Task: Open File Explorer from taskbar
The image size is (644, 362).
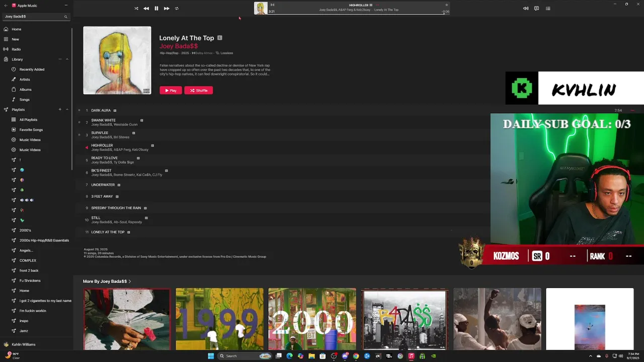Action: (311, 356)
